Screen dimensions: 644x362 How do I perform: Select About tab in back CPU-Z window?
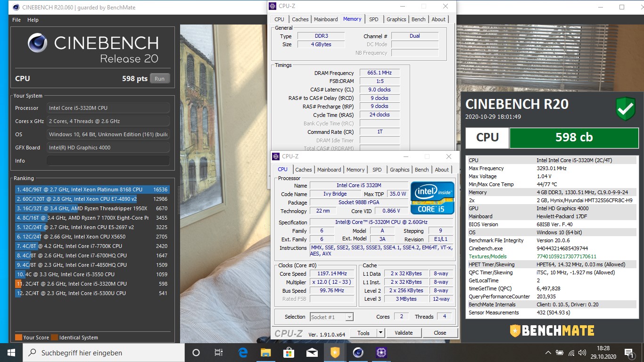438,19
